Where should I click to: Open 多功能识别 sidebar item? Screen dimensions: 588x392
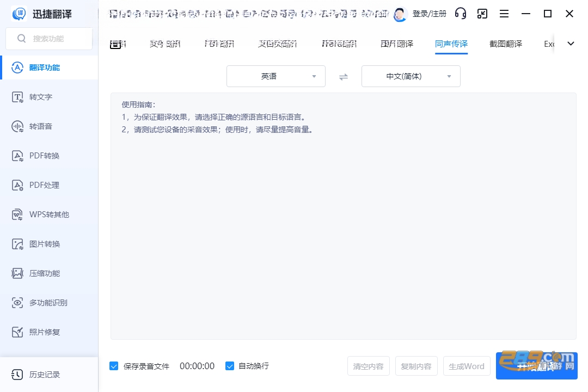coord(49,303)
